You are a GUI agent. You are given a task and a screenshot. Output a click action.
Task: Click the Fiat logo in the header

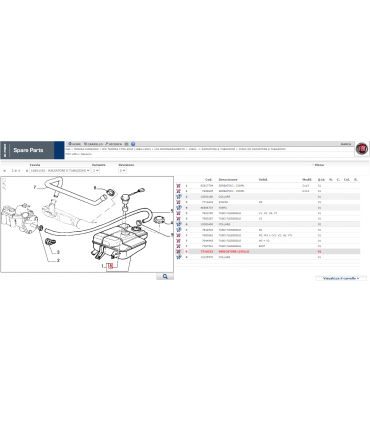point(362,149)
